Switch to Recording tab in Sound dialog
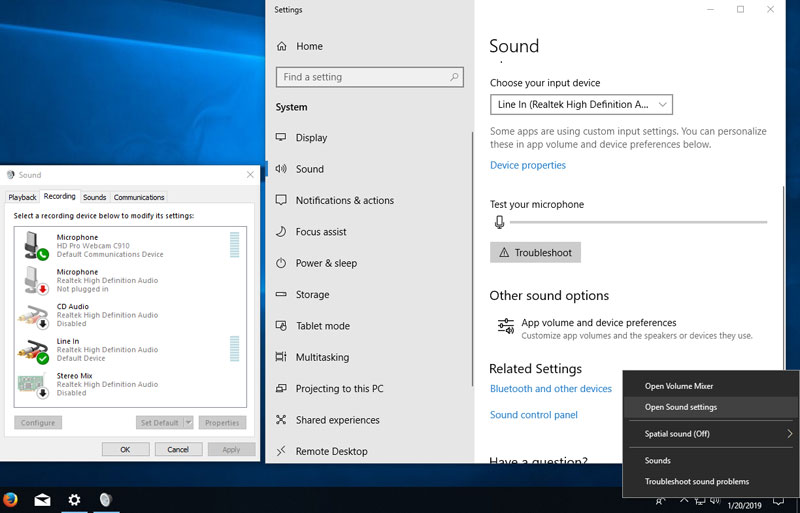Screen dimensions: 800x513 [x=60, y=196]
